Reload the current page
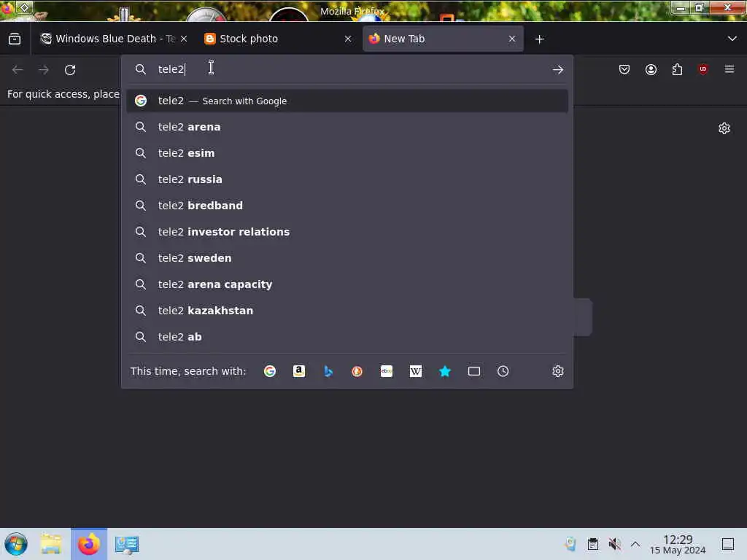Image resolution: width=747 pixels, height=560 pixels. (70, 70)
